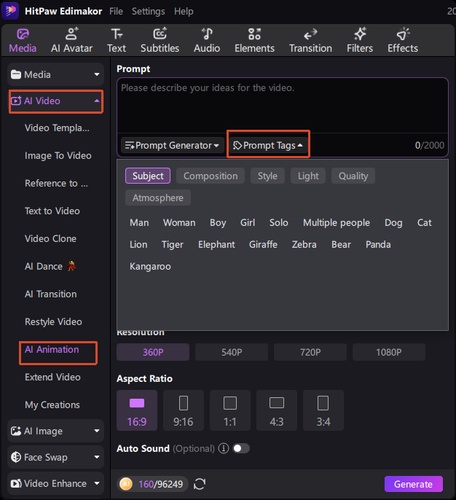This screenshot has height=500, width=456.
Task: Open the Audio tool
Action: point(207,40)
